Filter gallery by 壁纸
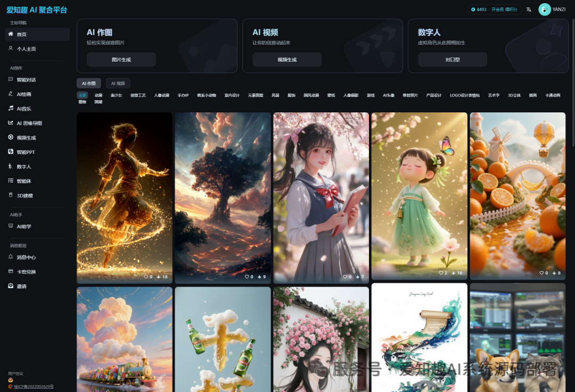The height and width of the screenshot is (392, 575). pos(331,95)
